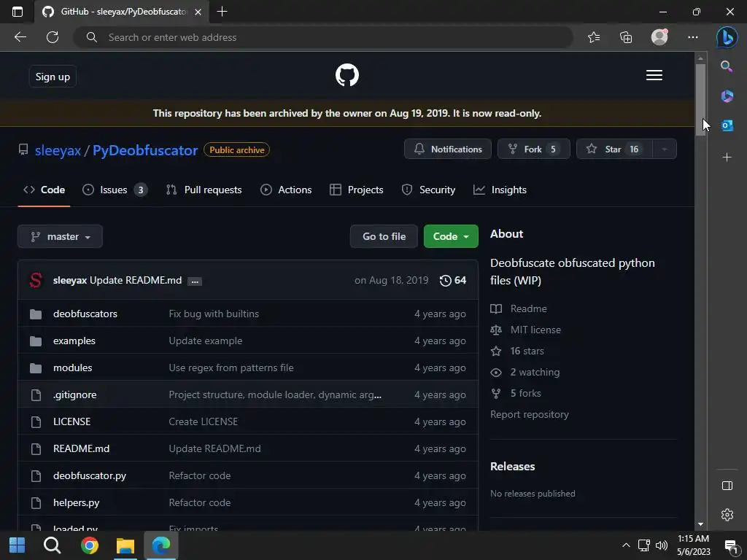Open the GitHub Octocat logo homepage
Screen dimensions: 747x560
(347, 75)
